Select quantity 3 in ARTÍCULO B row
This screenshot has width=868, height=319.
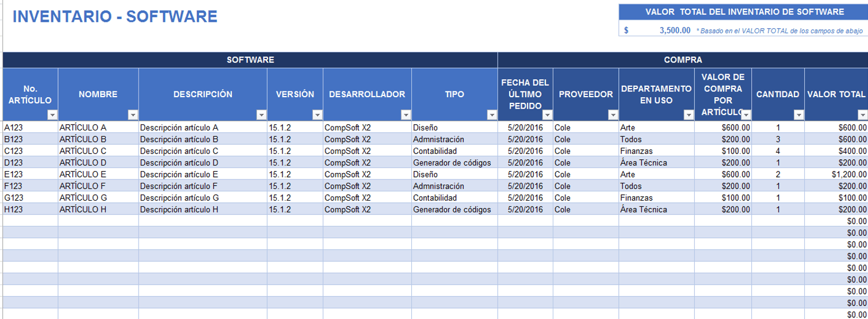[778, 139]
